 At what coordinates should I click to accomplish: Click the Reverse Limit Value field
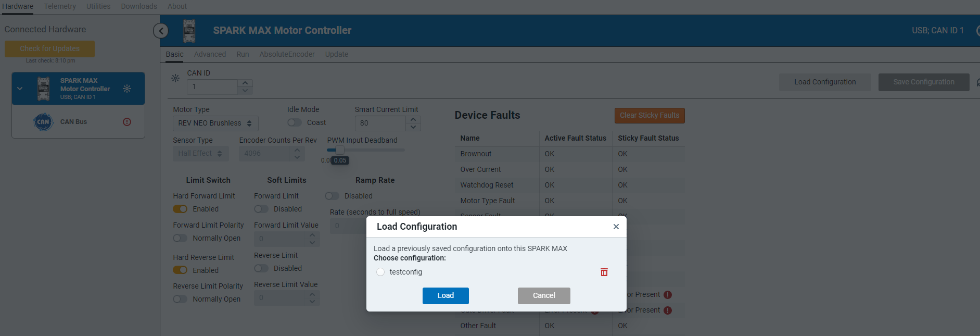coord(280,298)
